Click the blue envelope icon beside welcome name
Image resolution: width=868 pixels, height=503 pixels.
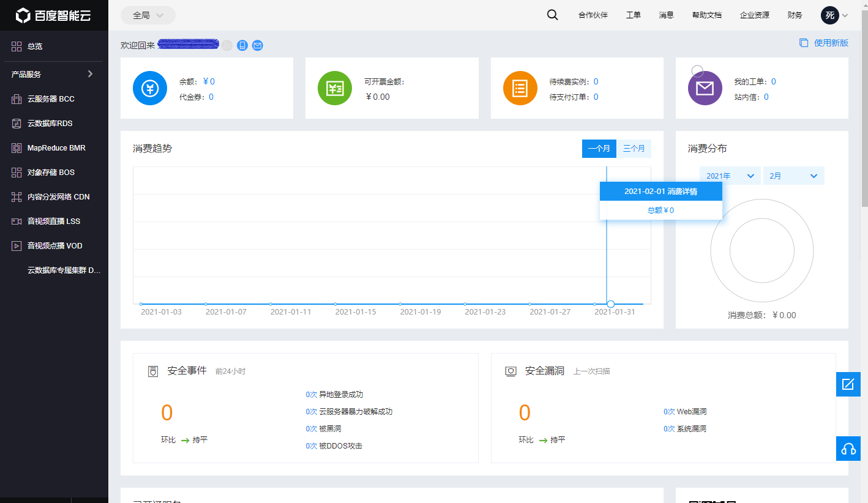(258, 45)
